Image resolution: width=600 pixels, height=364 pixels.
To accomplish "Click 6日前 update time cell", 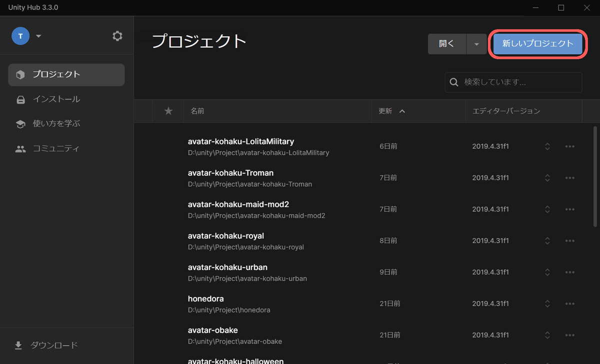I will pos(388,146).
